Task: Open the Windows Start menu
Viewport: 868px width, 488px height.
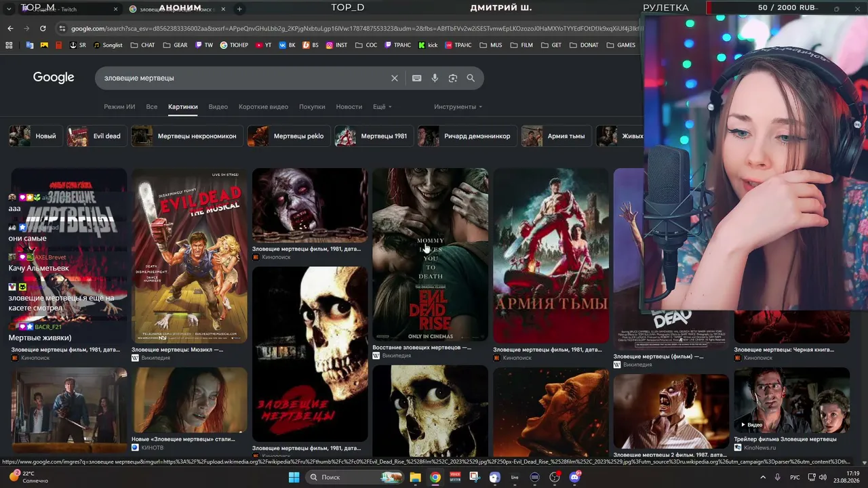Action: (294, 477)
